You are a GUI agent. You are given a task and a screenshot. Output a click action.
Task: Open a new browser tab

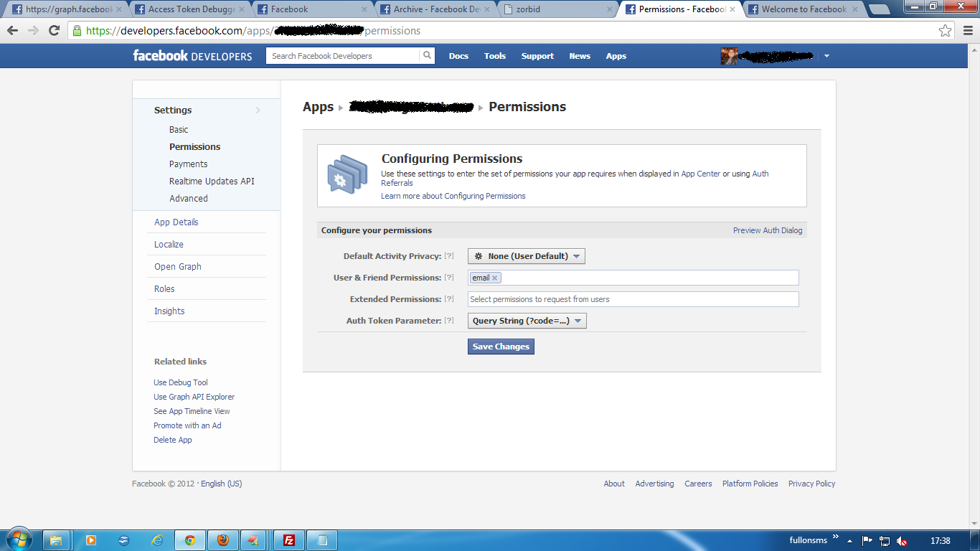click(878, 10)
